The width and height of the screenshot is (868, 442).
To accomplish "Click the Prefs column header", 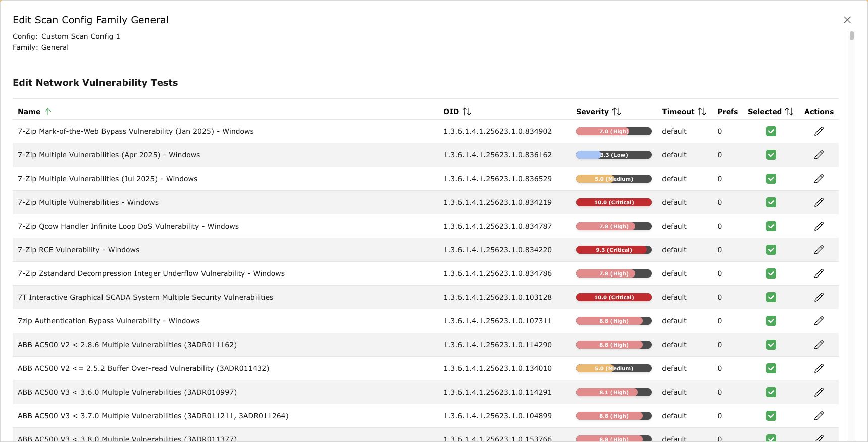I will pyautogui.click(x=727, y=112).
